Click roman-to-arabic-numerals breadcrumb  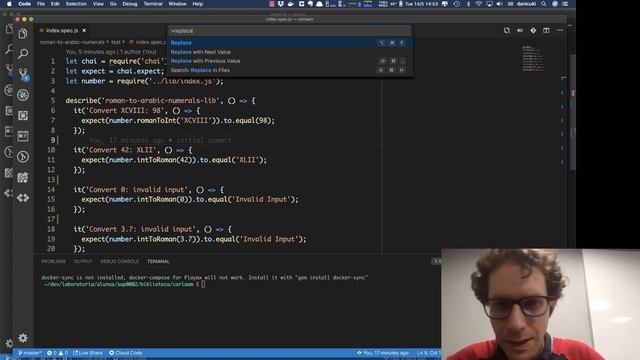pyautogui.click(x=72, y=42)
